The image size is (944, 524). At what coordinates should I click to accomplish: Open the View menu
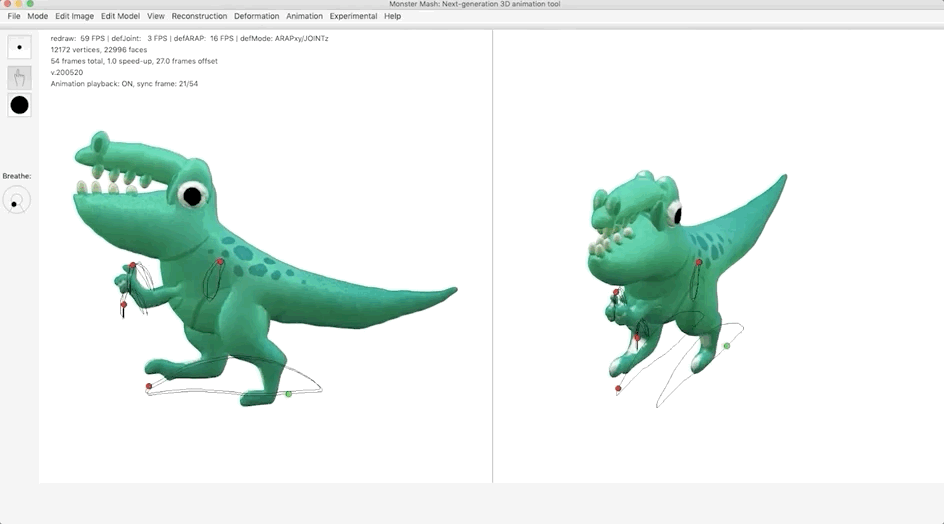click(x=156, y=16)
